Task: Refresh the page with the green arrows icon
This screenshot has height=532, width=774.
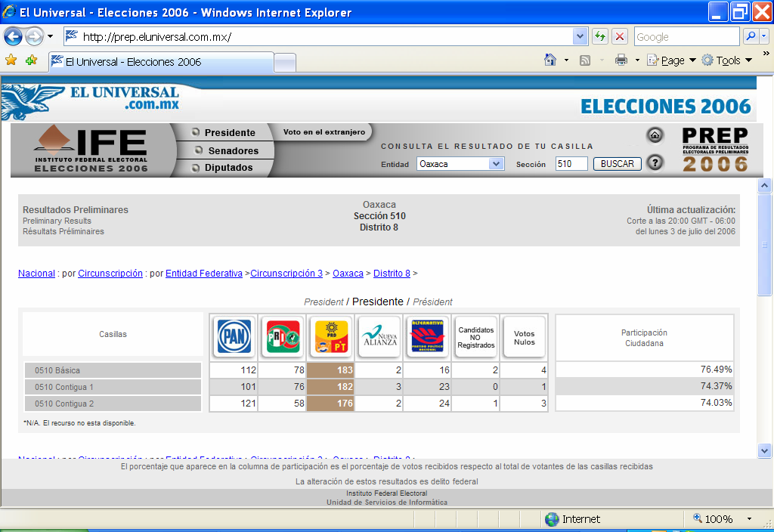Action: pos(599,36)
